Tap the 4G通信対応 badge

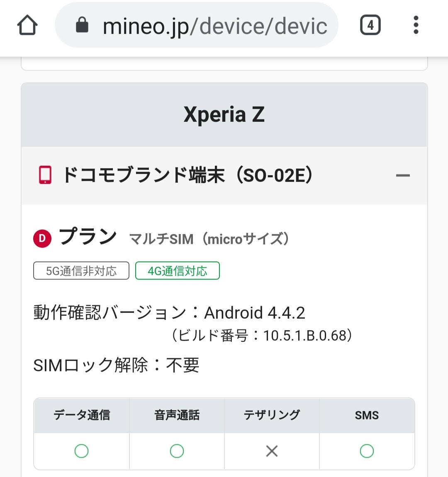click(x=178, y=271)
